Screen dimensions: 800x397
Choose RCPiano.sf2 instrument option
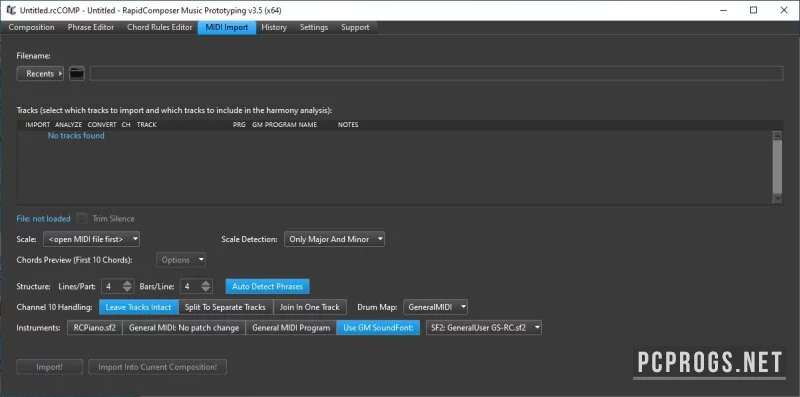tap(95, 328)
